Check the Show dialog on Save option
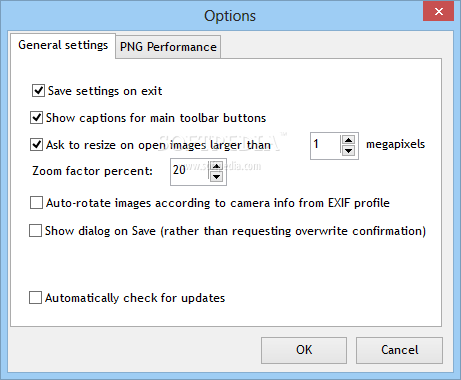Image resolution: width=461 pixels, height=380 pixels. pyautogui.click(x=35, y=231)
